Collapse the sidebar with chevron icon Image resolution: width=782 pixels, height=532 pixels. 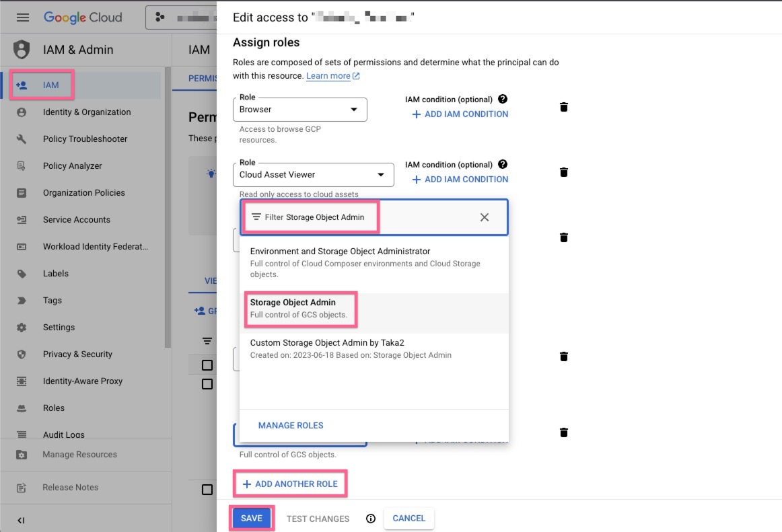[21, 521]
